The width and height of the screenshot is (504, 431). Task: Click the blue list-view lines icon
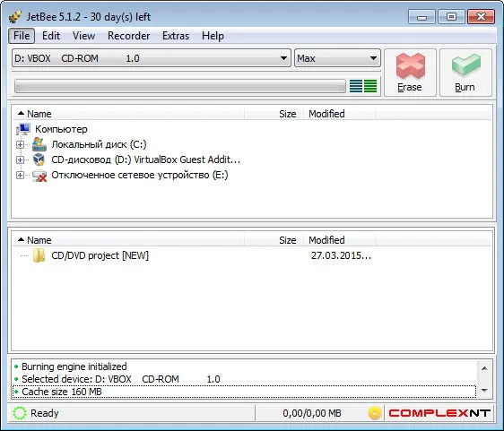[356, 86]
